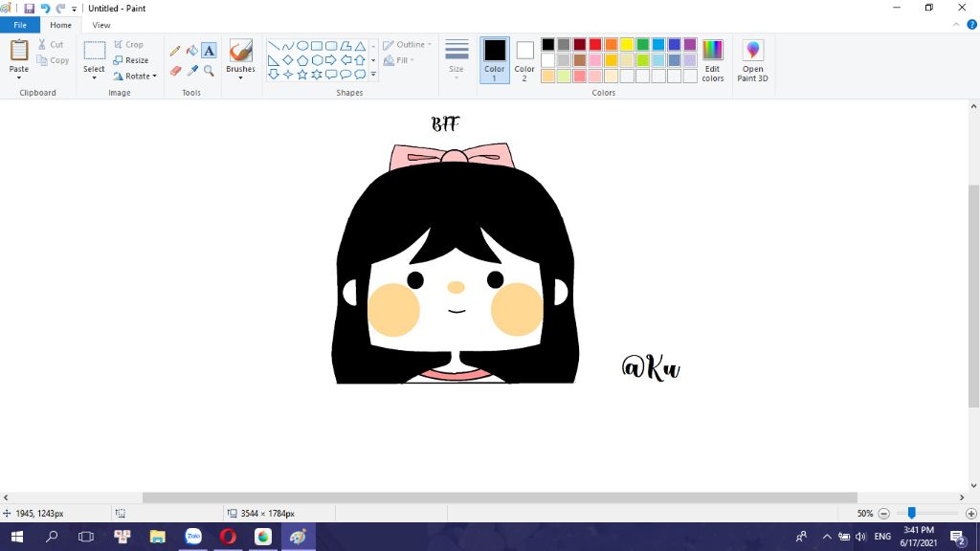Click the Save icon in title bar
Viewport: 980px width, 551px height.
point(29,9)
